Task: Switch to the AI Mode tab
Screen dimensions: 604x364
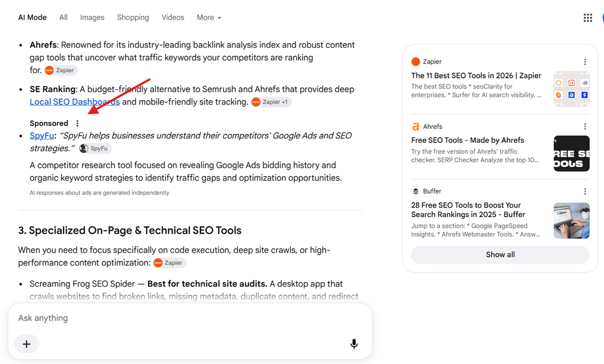Action: click(x=32, y=17)
